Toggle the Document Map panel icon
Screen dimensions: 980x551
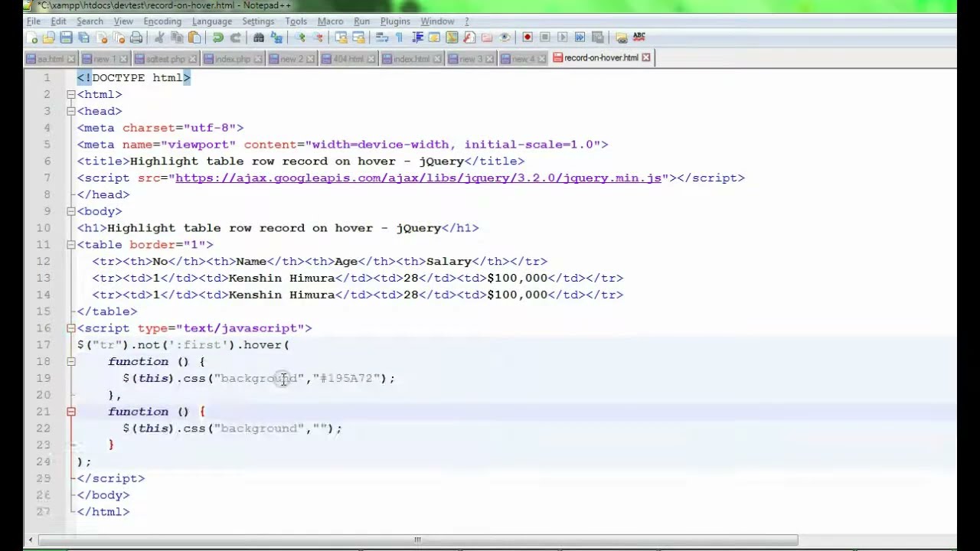click(x=452, y=37)
